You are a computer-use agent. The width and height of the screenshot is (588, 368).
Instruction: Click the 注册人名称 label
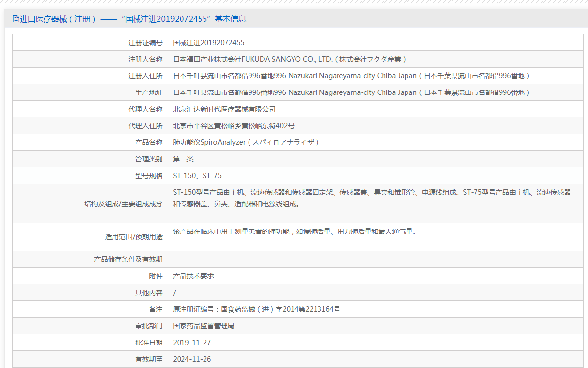click(x=145, y=59)
